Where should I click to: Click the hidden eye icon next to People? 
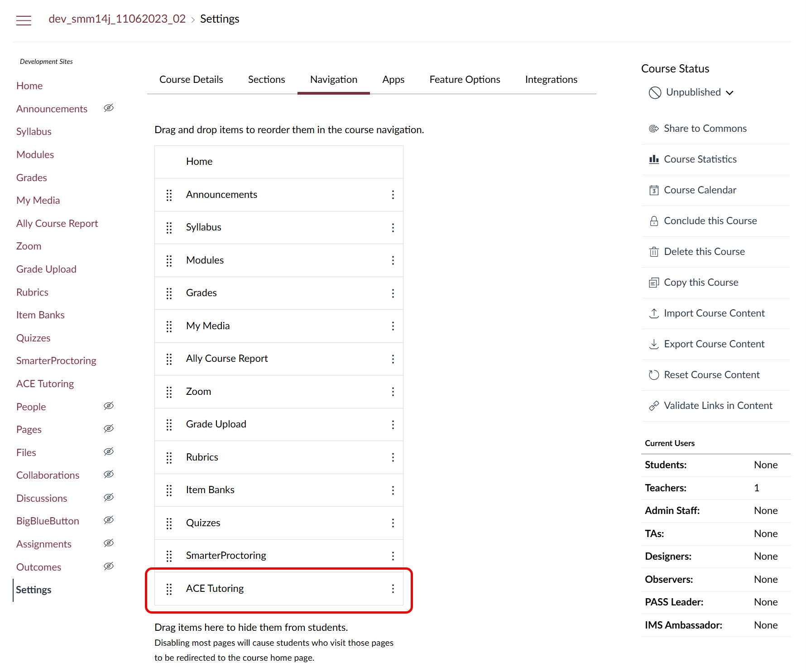coord(109,406)
